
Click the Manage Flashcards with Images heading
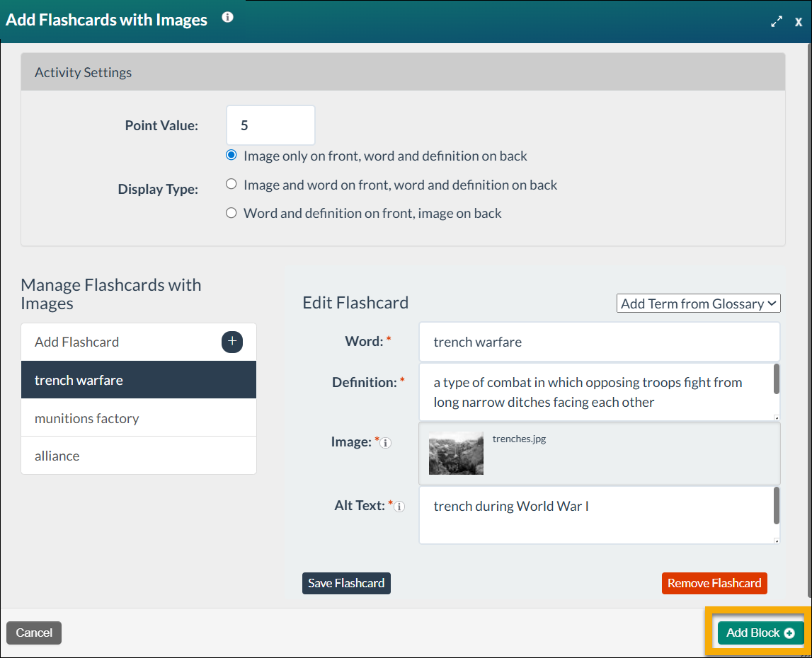point(111,294)
